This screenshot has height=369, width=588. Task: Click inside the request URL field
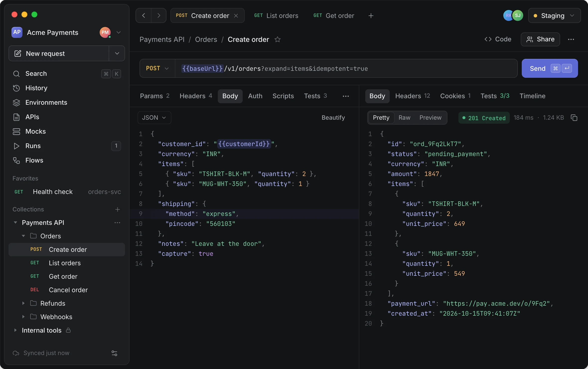click(x=346, y=68)
